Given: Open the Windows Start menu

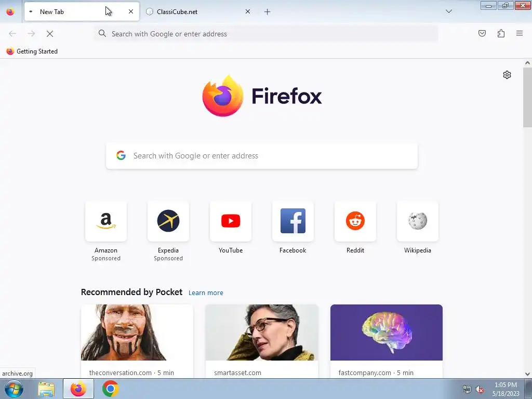Looking at the screenshot, I should [x=14, y=389].
